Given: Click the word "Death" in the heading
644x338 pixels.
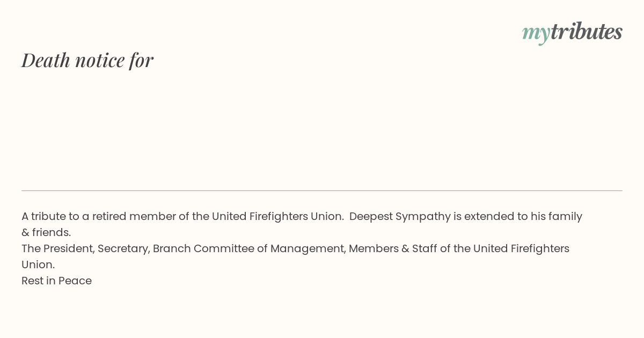Looking at the screenshot, I should pos(46,60).
